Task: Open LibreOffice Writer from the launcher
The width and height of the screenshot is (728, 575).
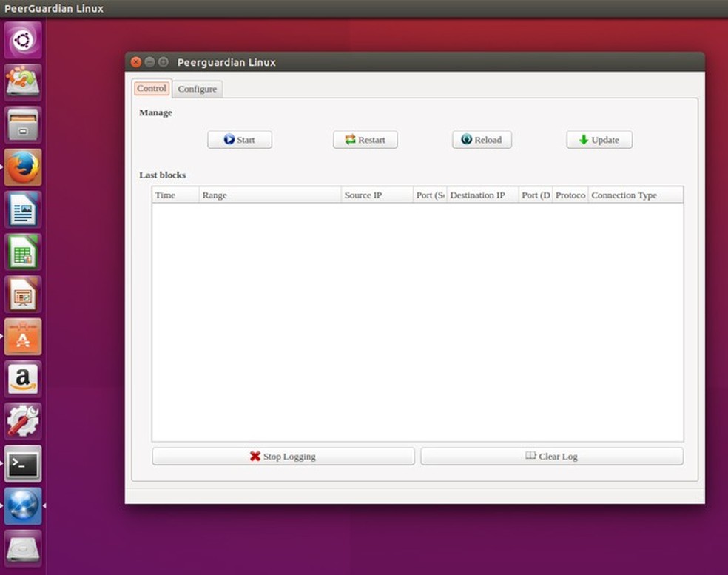Action: [x=23, y=209]
